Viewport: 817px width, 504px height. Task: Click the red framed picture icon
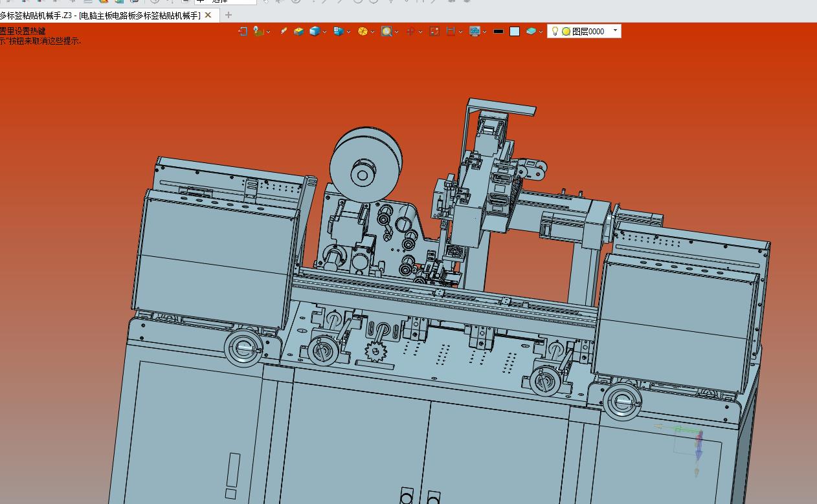(x=434, y=31)
